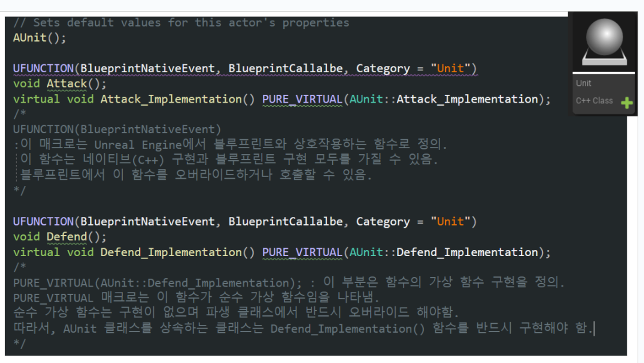Click Category keyword in UFUNCTION above void Defend

point(383,222)
